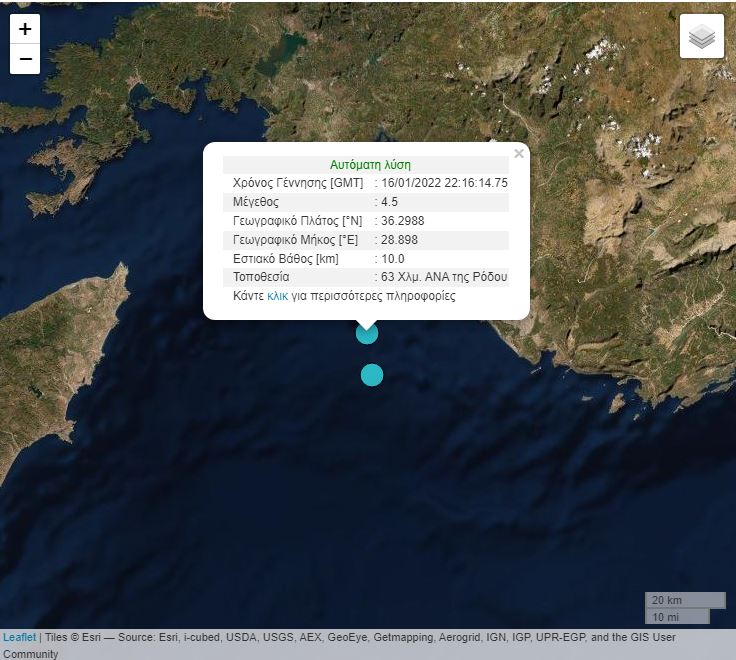The image size is (736, 660).
Task: Select the longitude value 28.898
Action: 399,239
